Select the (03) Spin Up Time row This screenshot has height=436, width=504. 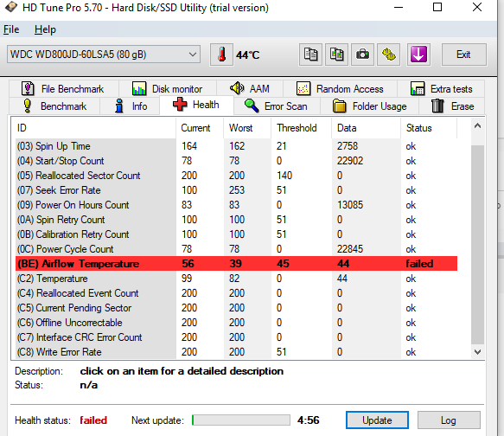pyautogui.click(x=237, y=146)
